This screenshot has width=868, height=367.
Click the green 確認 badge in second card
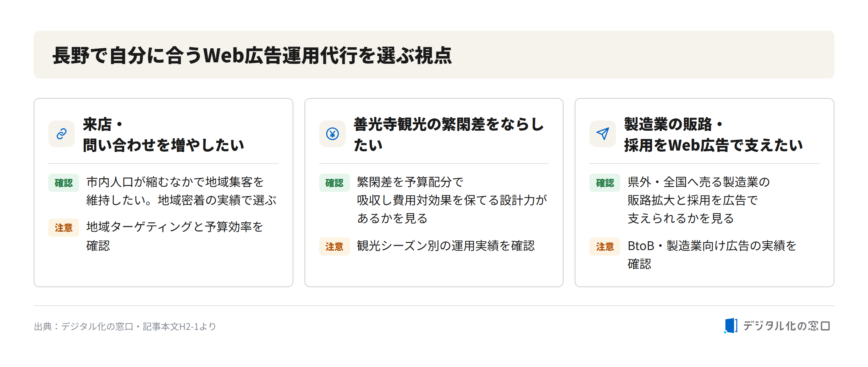click(334, 183)
